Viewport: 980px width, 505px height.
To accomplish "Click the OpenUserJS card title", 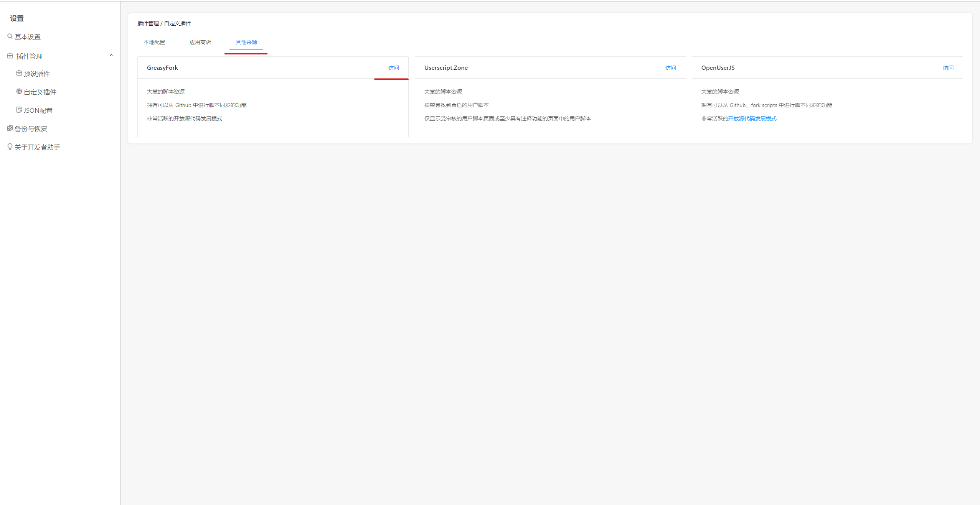I will click(x=718, y=68).
